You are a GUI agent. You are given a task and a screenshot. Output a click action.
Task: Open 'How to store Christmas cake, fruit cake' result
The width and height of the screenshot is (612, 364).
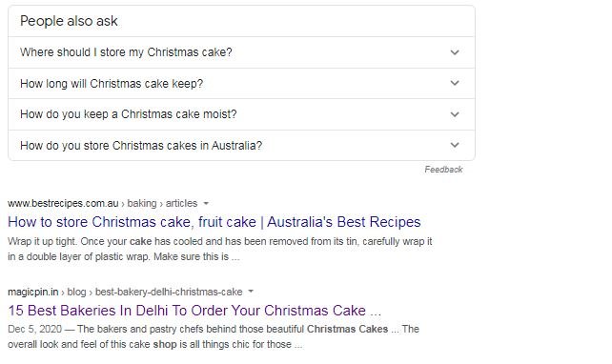point(214,222)
